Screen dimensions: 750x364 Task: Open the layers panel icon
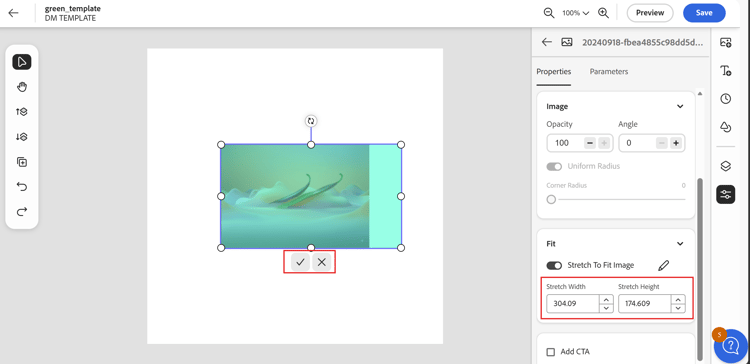(x=726, y=166)
